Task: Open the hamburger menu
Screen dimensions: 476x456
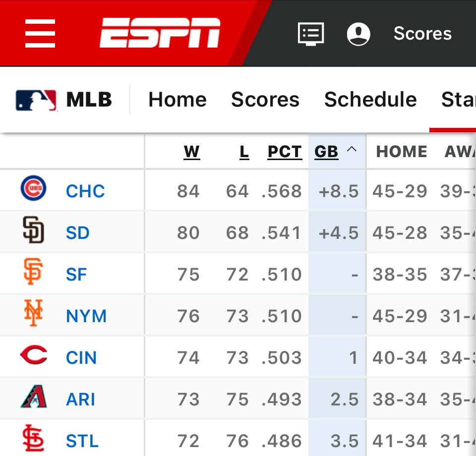Action: pyautogui.click(x=40, y=33)
